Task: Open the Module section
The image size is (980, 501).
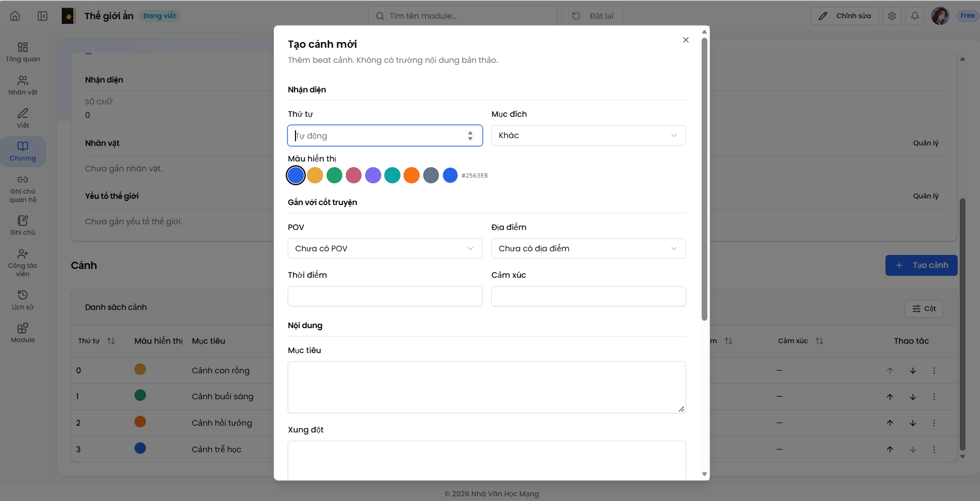Action: pos(23,333)
